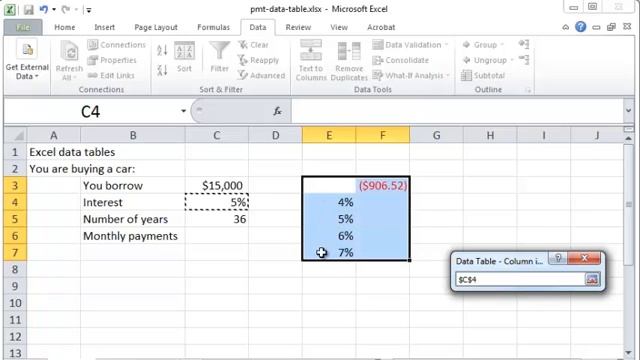
Task: Click the Connections button
Action: (117, 44)
